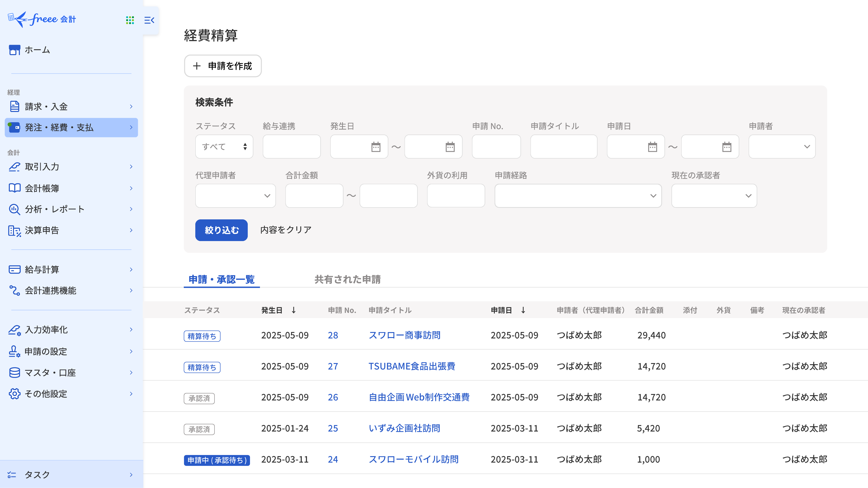868x488 pixels.
Task: Open the ステータス すべて select box
Action: click(224, 147)
